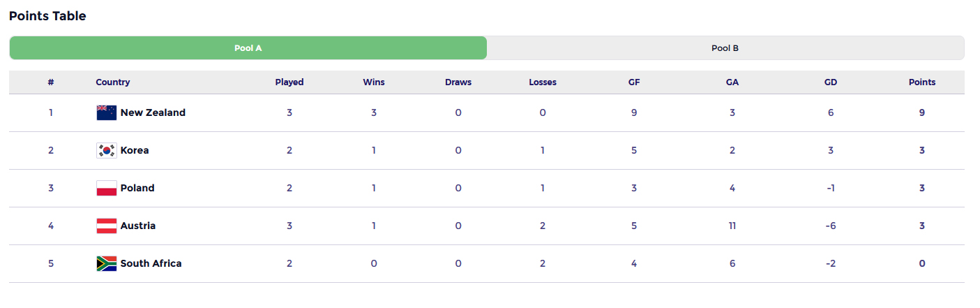980x308 pixels.
Task: Click the GD column header
Action: click(831, 82)
